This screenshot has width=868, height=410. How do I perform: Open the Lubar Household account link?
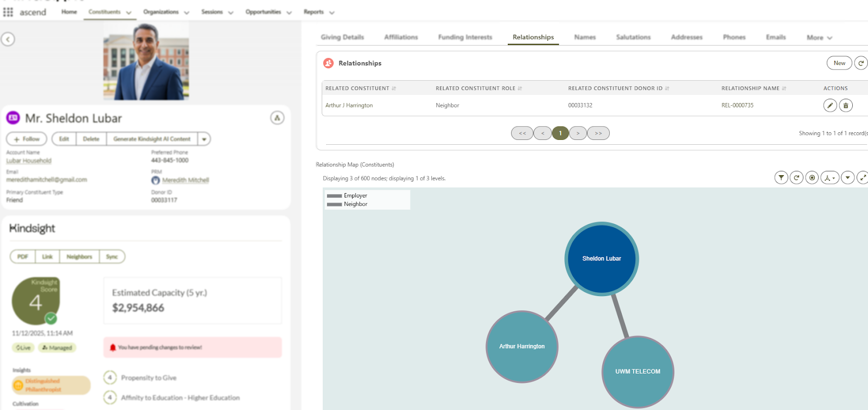[x=29, y=161]
